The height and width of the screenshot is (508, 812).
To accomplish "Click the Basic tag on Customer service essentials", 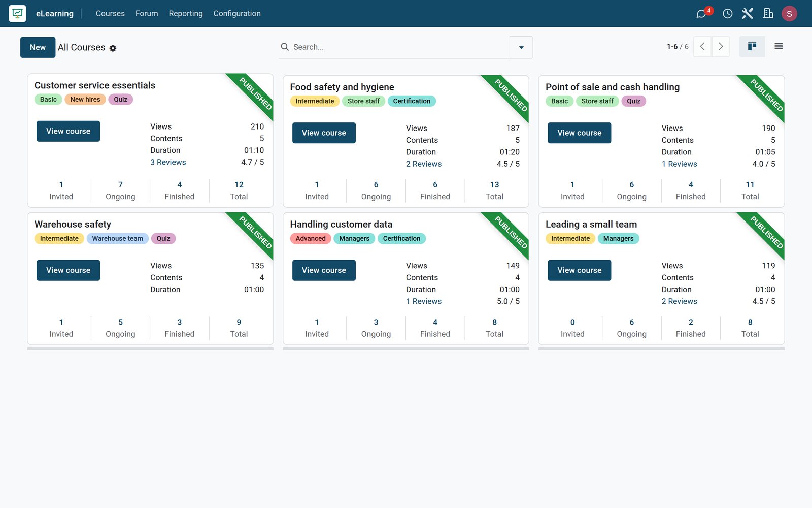I will click(x=48, y=99).
